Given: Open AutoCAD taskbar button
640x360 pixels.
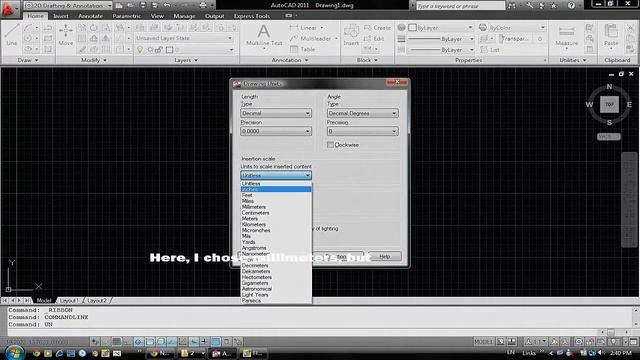Looking at the screenshot, I should (x=222, y=353).
